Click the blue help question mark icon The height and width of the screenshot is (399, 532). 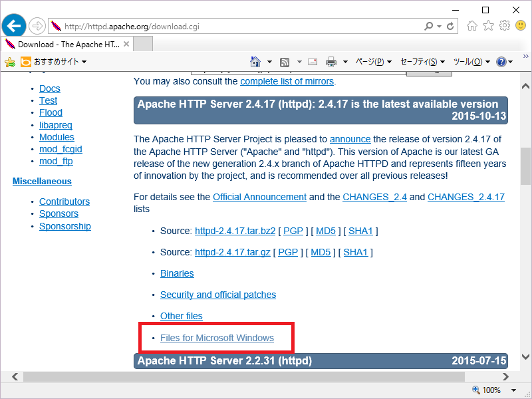501,62
